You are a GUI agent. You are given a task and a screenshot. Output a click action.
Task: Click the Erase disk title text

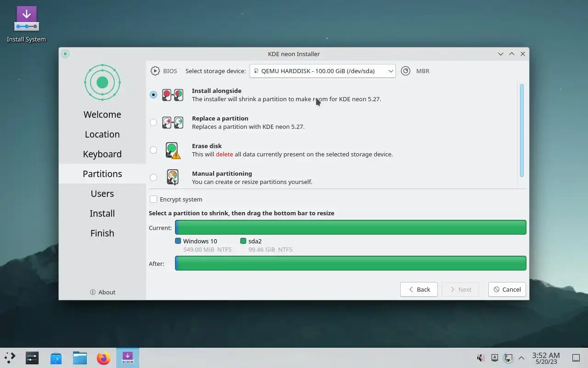(x=207, y=146)
